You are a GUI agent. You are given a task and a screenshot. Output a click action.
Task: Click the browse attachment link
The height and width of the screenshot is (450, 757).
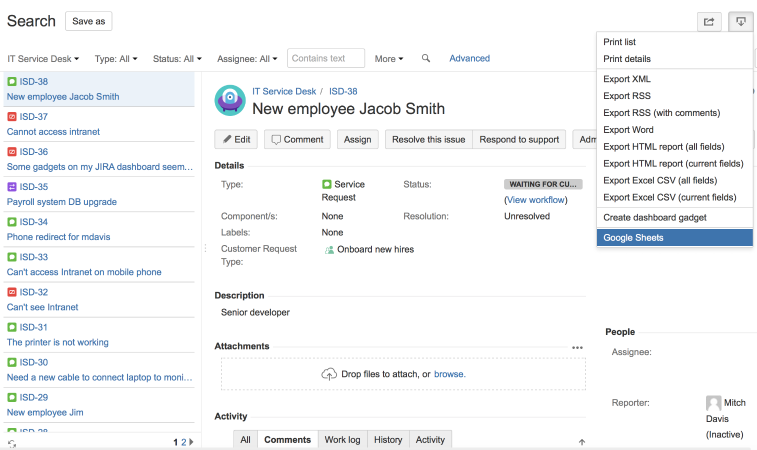449,374
